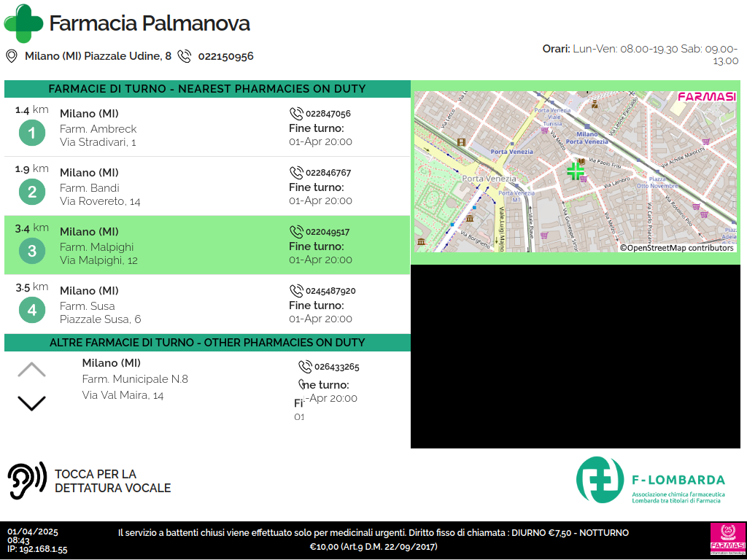Tap the ear icon for voice dictation

26,481
